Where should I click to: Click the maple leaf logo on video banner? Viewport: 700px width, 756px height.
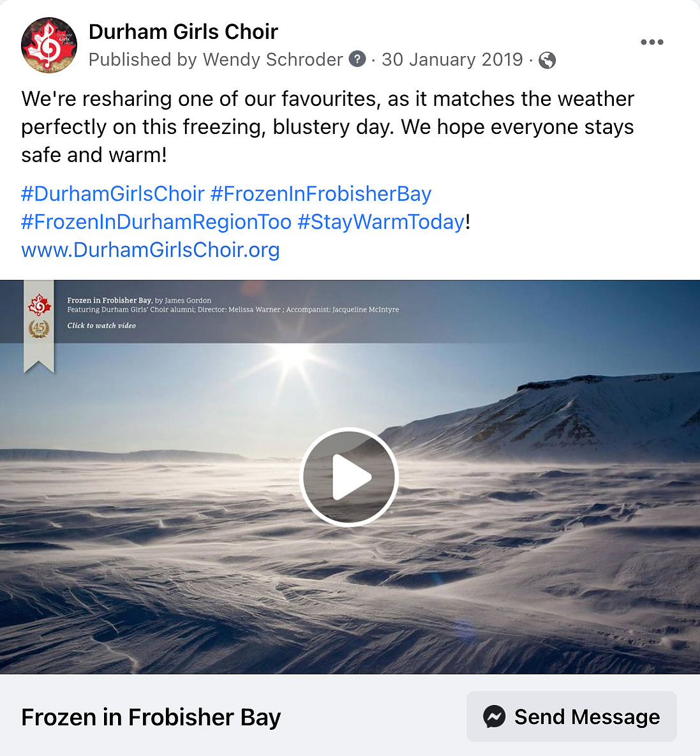pos(39,305)
